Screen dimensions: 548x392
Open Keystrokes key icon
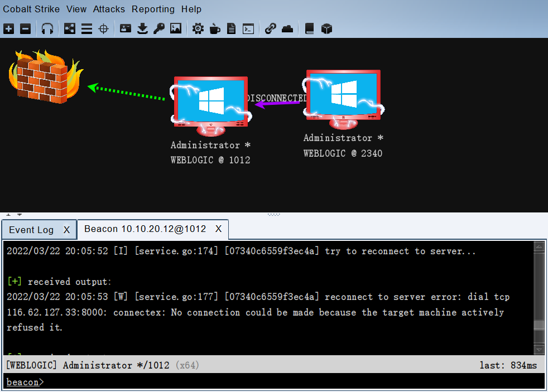tap(159, 28)
